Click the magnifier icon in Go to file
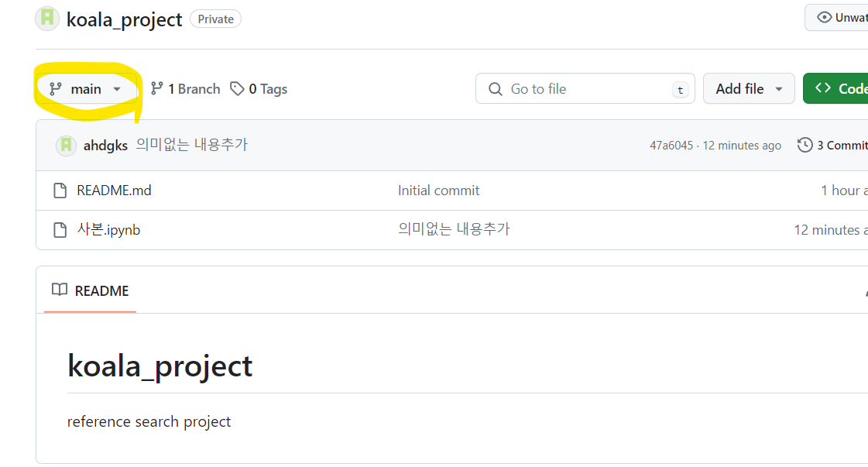Screen dimensions: 868x467 (496, 89)
